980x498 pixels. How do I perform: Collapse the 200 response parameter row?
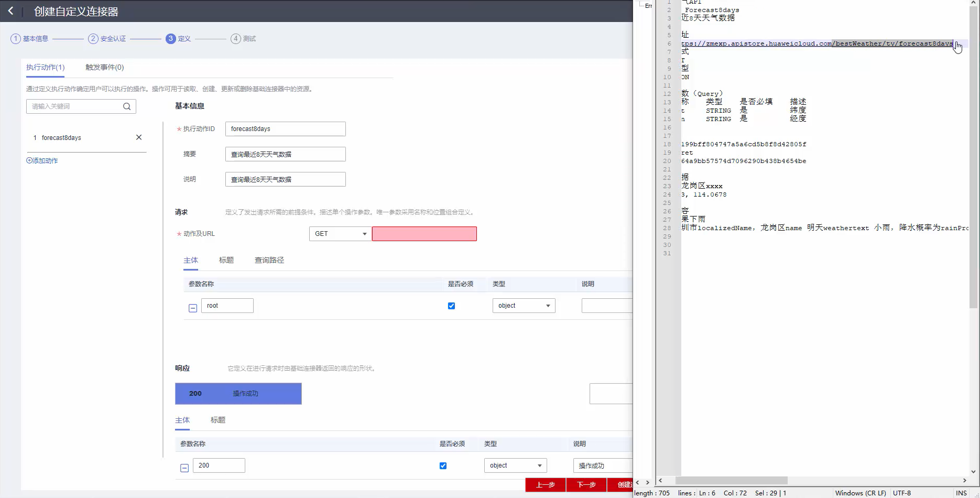[184, 468]
